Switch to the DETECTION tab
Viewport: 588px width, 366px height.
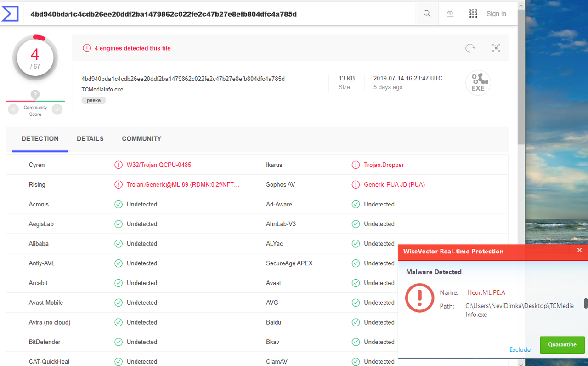point(40,138)
